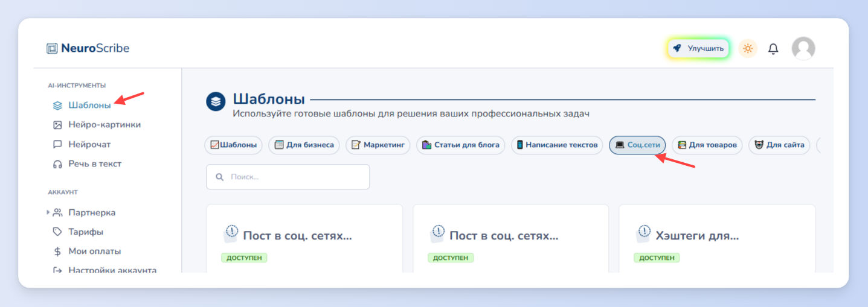Viewport: 868px width, 307px height.
Task: Open the Хэштеги для card
Action: pos(717,238)
